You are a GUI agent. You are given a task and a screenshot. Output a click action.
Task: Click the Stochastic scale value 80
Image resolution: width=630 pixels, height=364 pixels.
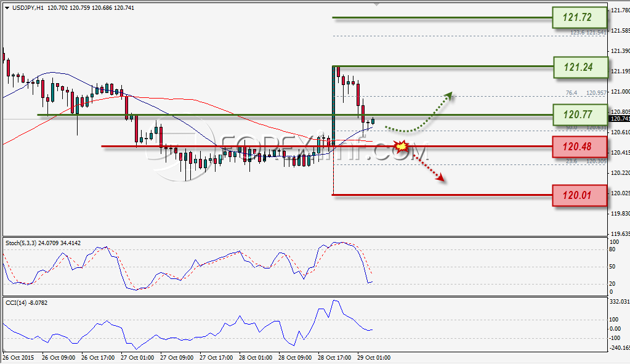click(612, 249)
